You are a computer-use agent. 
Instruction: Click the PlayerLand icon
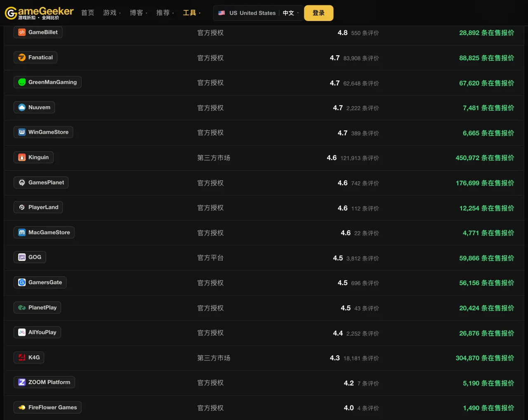click(22, 207)
